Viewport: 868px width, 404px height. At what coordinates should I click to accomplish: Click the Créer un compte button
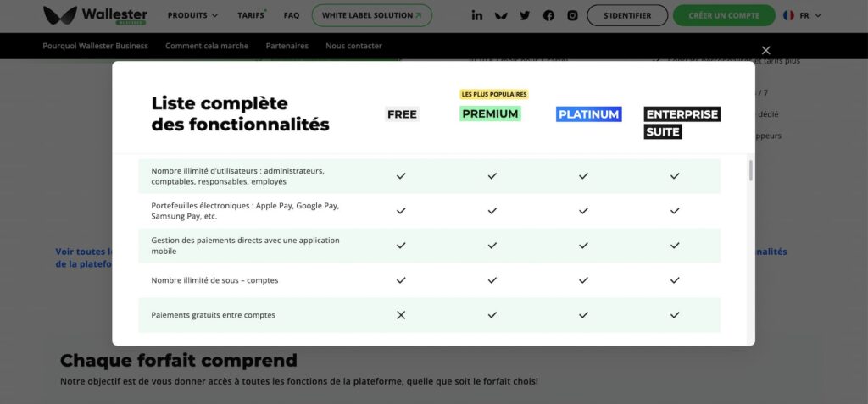pos(724,15)
